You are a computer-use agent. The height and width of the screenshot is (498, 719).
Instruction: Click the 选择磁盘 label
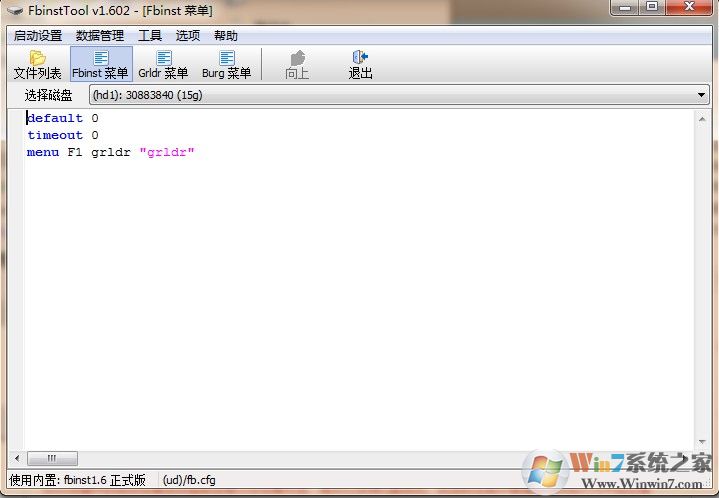pyautogui.click(x=48, y=95)
